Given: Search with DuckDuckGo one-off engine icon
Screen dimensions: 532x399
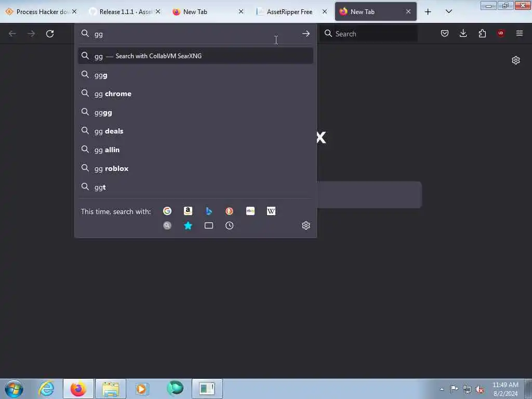Looking at the screenshot, I should (x=229, y=211).
